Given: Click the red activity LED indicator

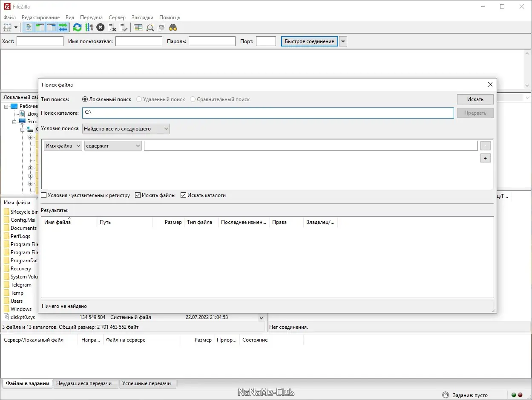Looking at the screenshot, I should 520,395.
